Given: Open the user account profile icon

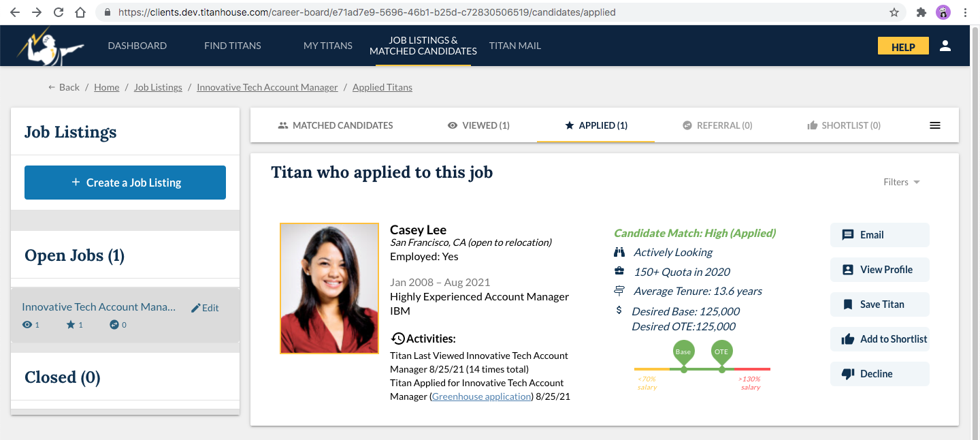Looking at the screenshot, I should pos(945,46).
